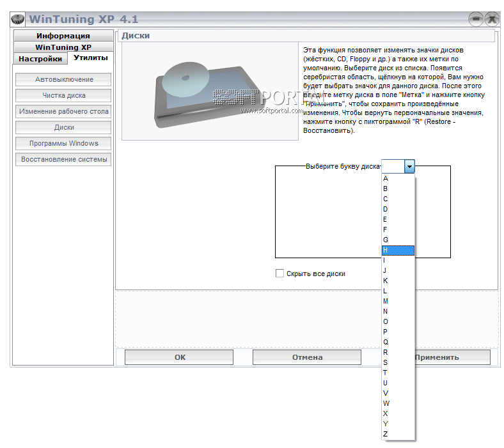Select drive letter F from list
This screenshot has height=448, width=504.
point(398,229)
